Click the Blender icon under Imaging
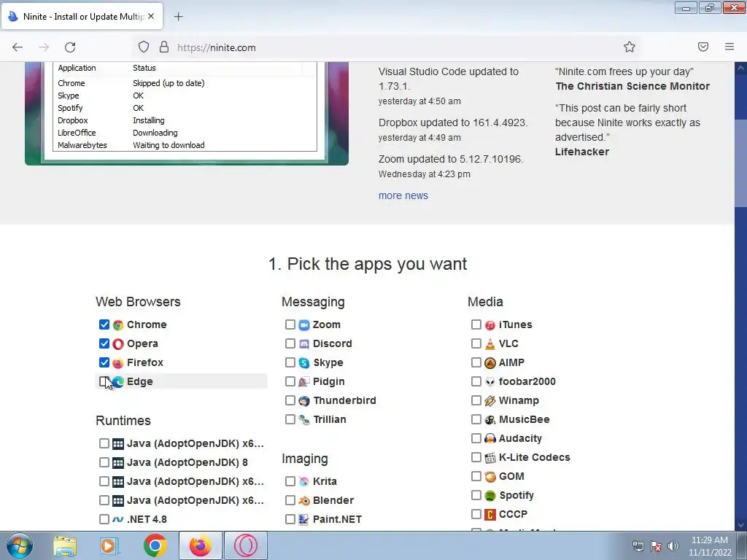The width and height of the screenshot is (747, 560). (x=304, y=500)
